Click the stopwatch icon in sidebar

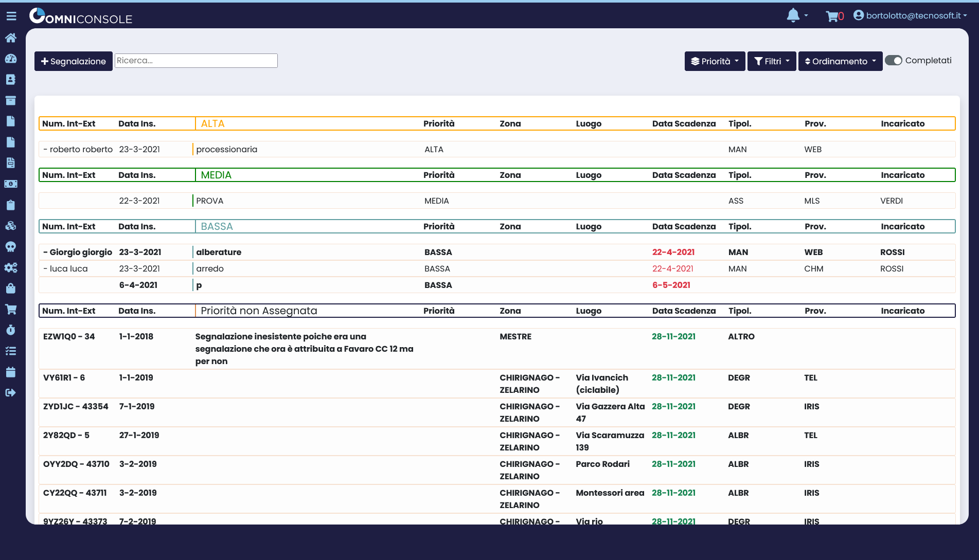pyautogui.click(x=11, y=330)
